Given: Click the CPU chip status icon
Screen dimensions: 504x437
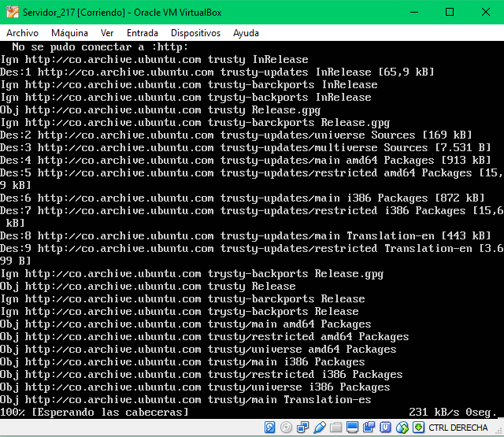Looking at the screenshot, I should [386, 428].
